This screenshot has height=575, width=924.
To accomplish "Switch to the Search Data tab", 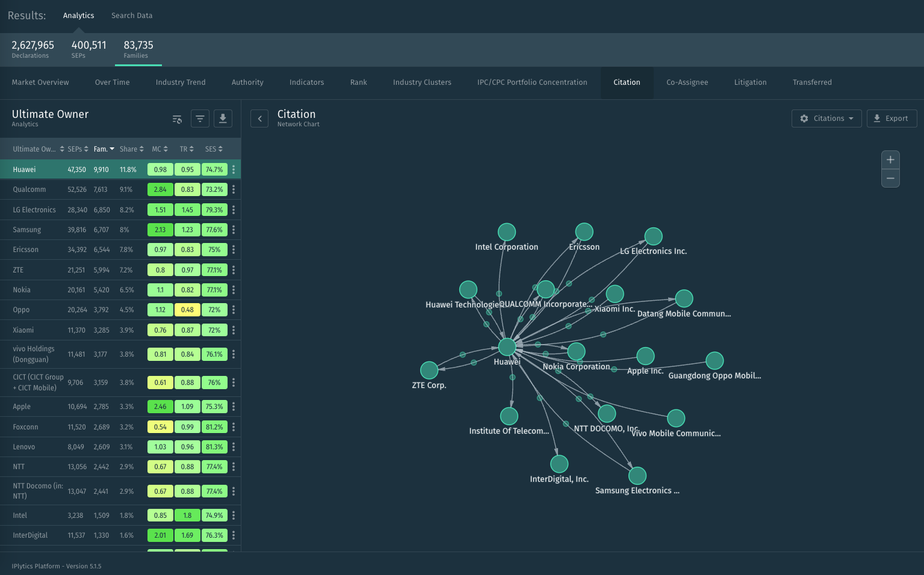I will click(132, 16).
